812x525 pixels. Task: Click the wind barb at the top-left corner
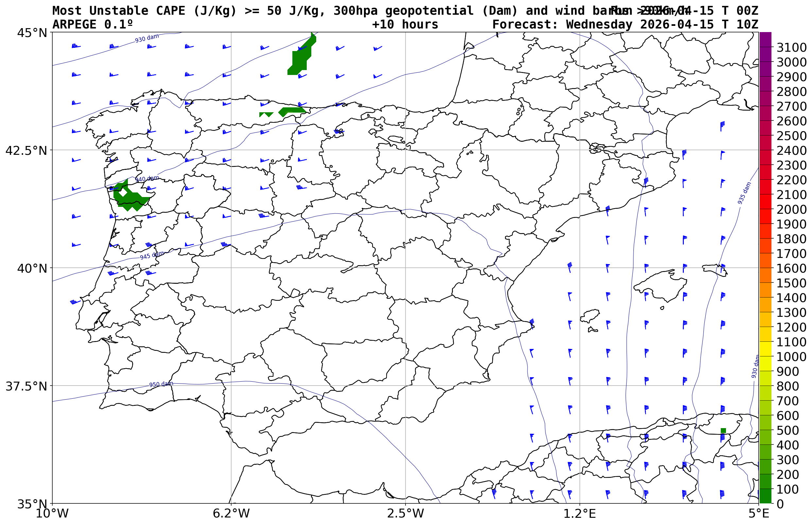pyautogui.click(x=75, y=46)
